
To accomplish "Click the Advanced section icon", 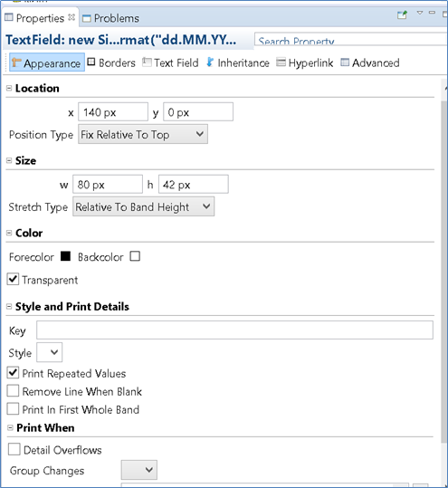I will click(345, 62).
